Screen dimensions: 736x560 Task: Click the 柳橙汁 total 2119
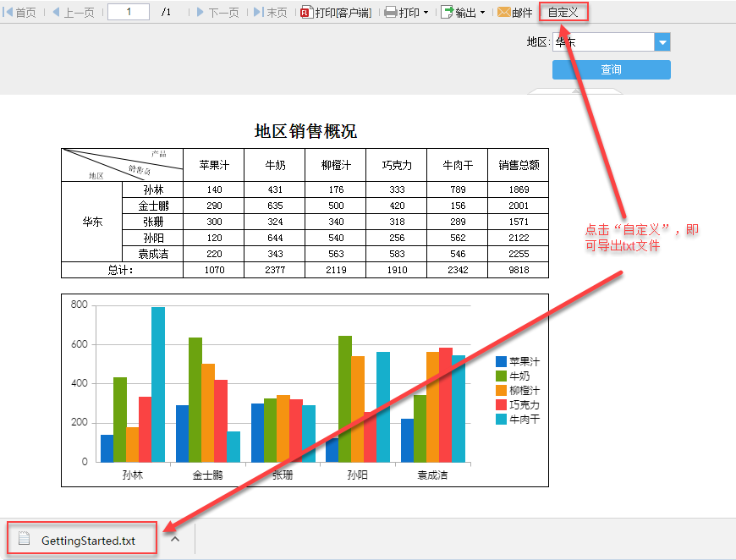pyautogui.click(x=336, y=270)
